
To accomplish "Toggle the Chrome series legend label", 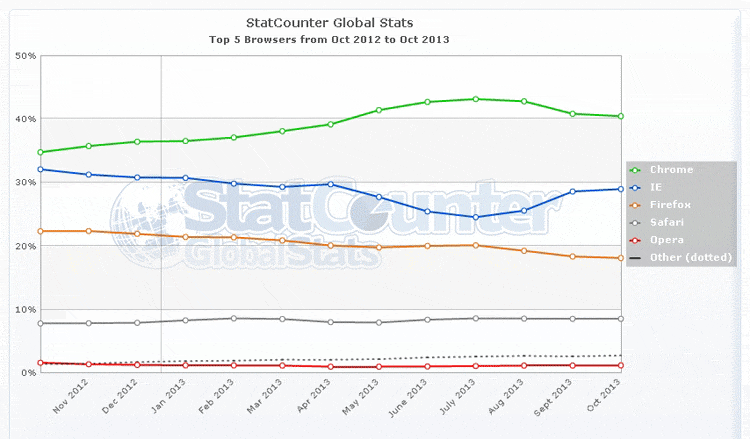I will [672, 170].
